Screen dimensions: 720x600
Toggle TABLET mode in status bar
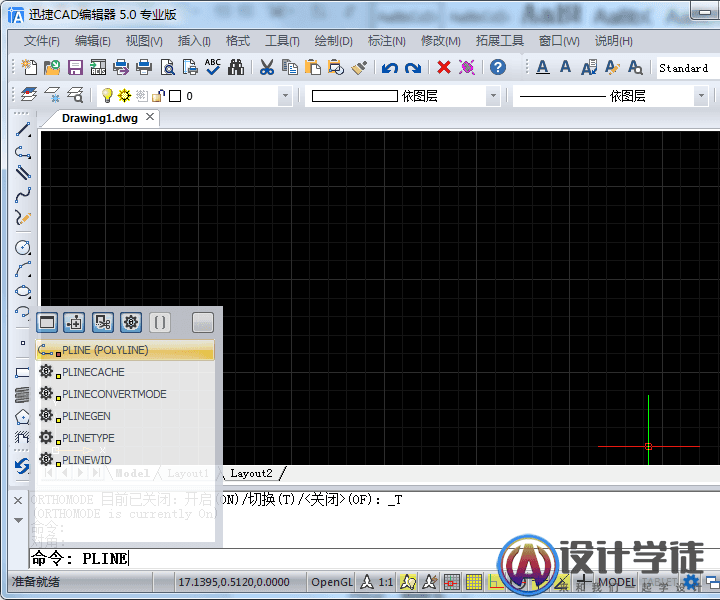coord(658,582)
